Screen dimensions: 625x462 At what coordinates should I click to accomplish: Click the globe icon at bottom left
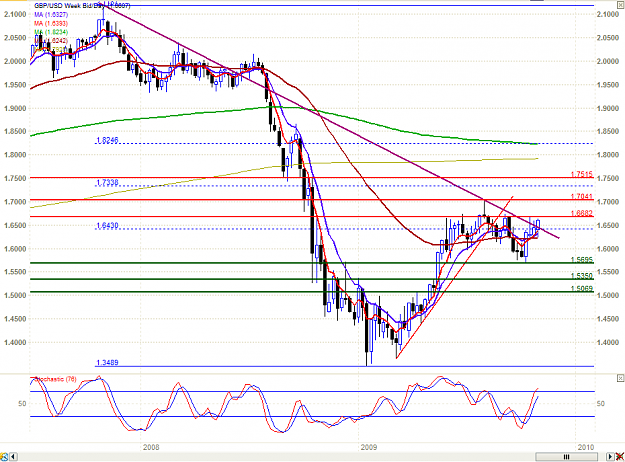[4, 456]
